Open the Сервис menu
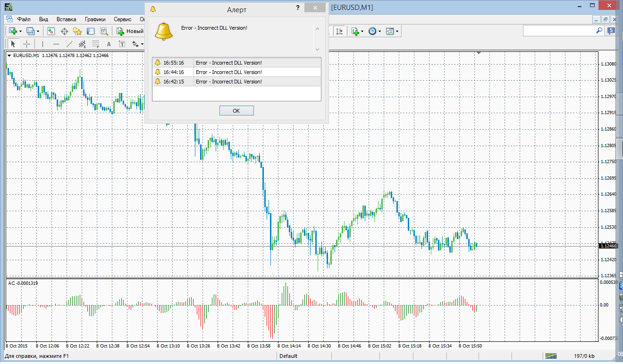 (122, 19)
